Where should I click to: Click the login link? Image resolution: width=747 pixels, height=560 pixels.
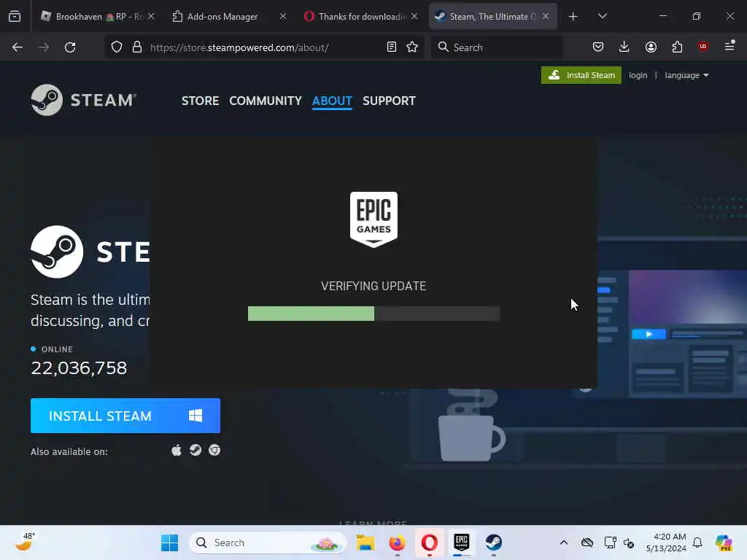[x=638, y=75]
